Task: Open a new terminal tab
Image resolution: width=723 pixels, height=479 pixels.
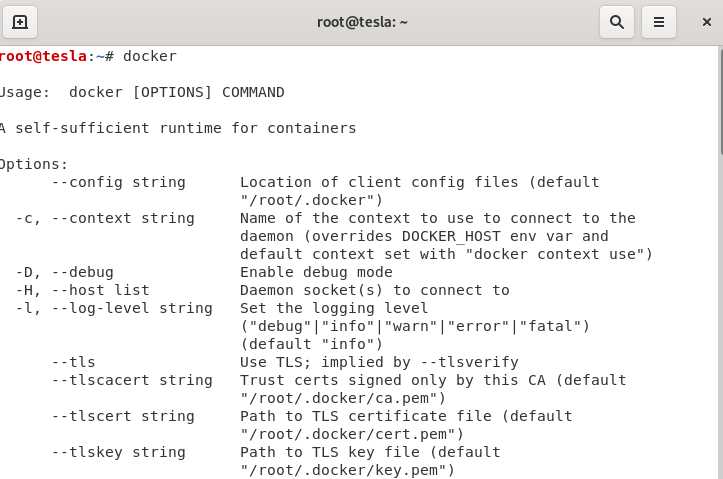Action: [20, 22]
